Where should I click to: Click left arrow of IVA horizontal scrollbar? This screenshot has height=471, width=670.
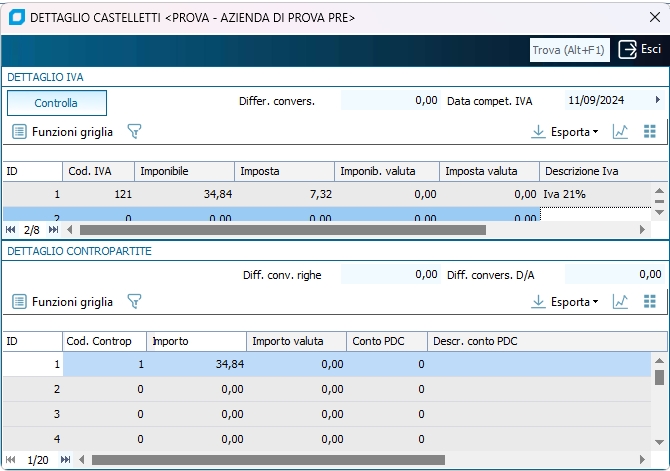click(x=70, y=230)
